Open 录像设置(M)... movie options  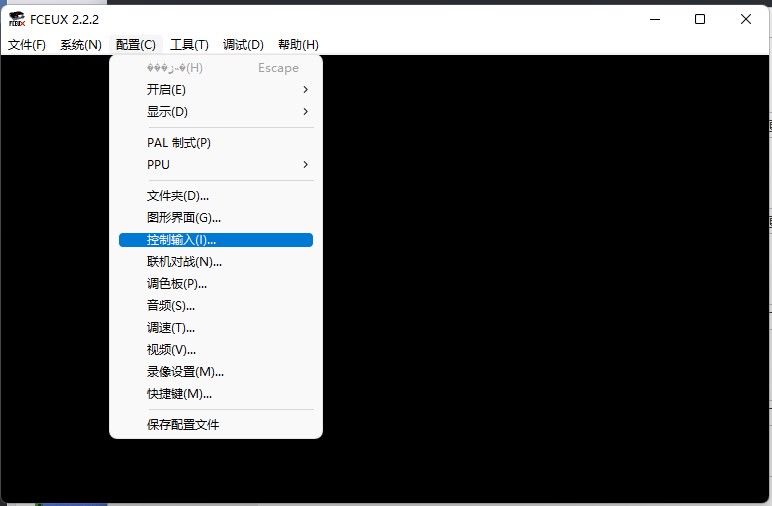click(216, 372)
